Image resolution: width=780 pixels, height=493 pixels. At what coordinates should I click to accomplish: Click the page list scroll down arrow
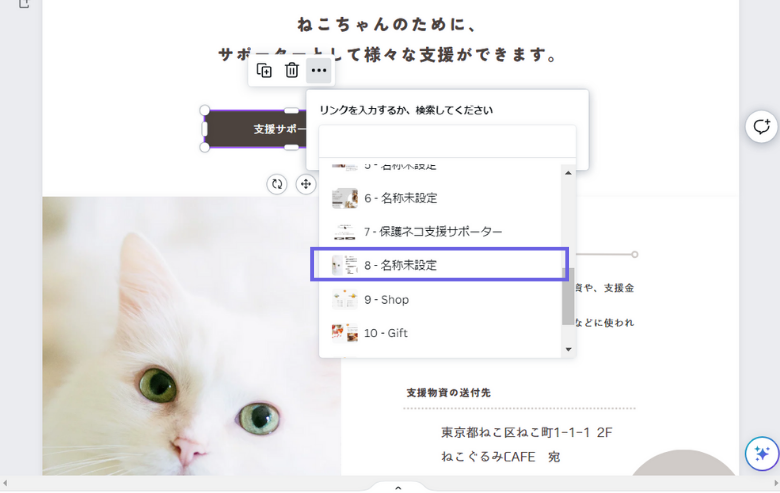coord(568,349)
